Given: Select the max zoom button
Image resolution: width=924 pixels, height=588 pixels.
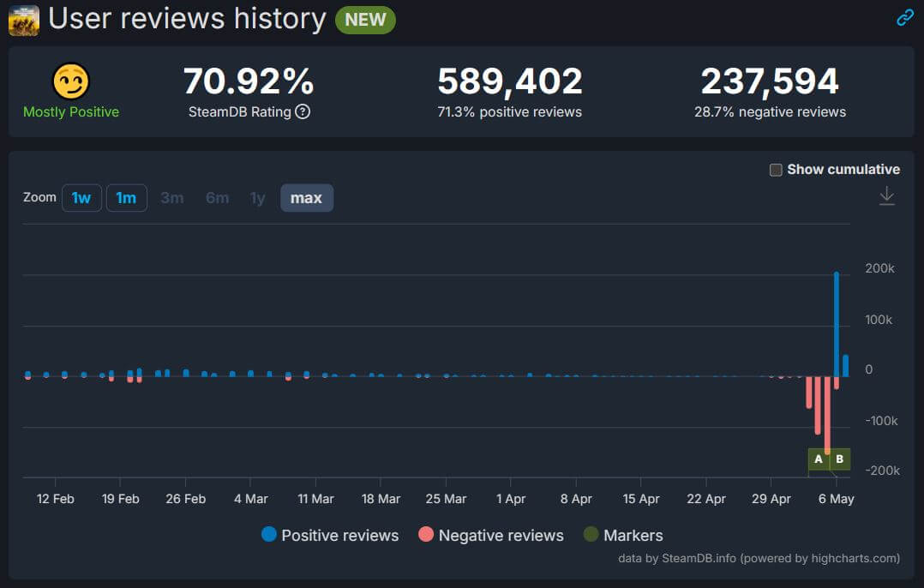Looking at the screenshot, I should point(307,198).
